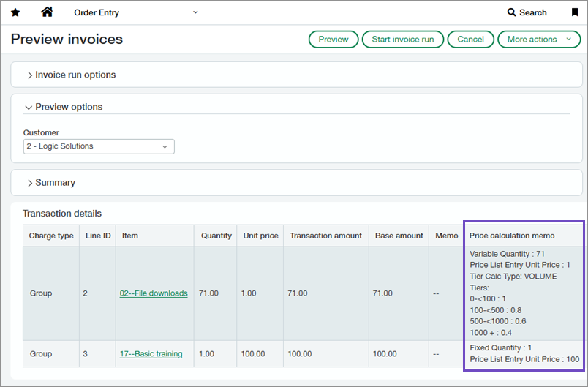Viewport: 588px width, 387px height.
Task: Select the 1000 + : 0.4 tier text
Action: [491, 333]
